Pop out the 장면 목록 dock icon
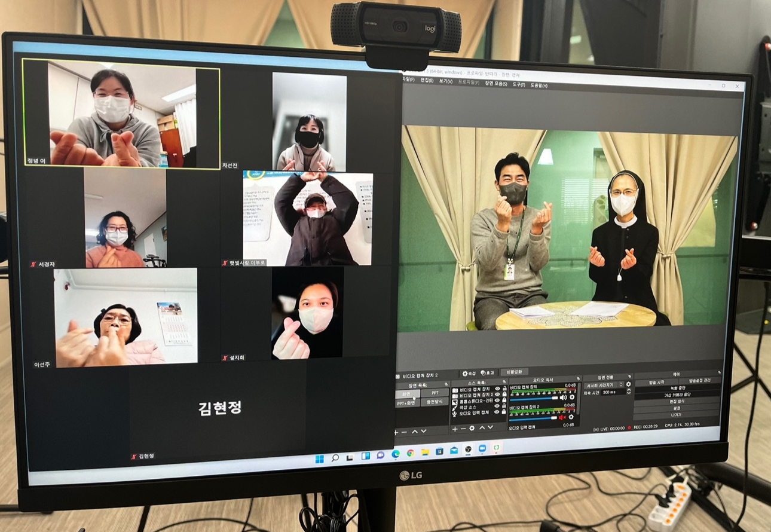The width and height of the screenshot is (771, 532). [x=446, y=384]
